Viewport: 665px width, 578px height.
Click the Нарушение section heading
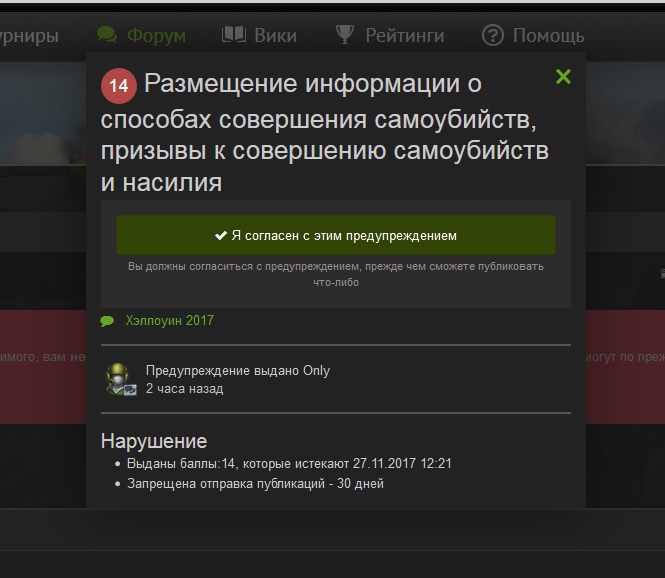(154, 441)
